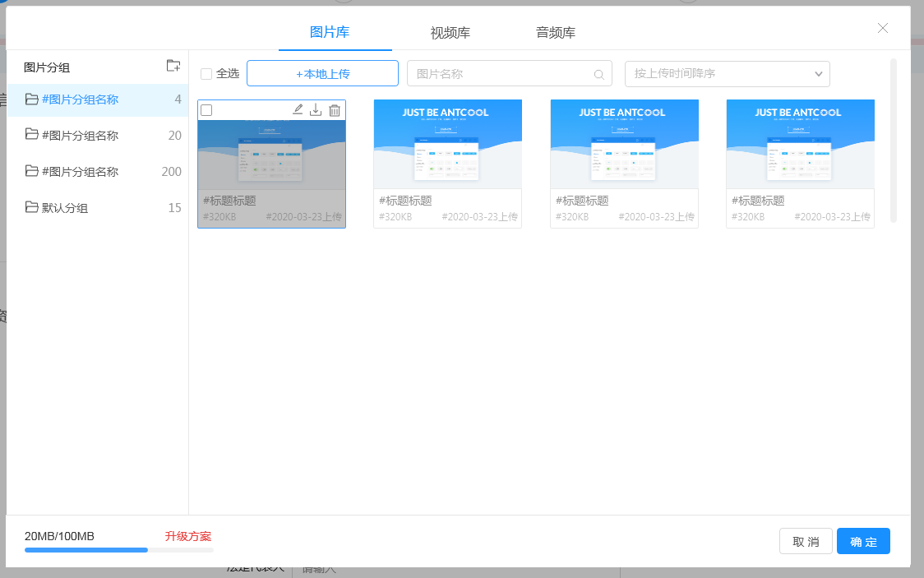
Task: Switch to the 视频库 tab
Action: point(450,33)
